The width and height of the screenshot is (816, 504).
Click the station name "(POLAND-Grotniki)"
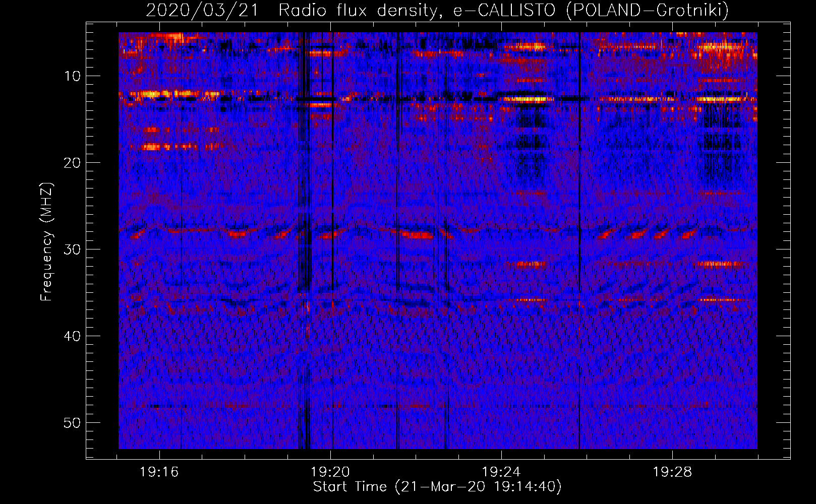[x=647, y=10]
